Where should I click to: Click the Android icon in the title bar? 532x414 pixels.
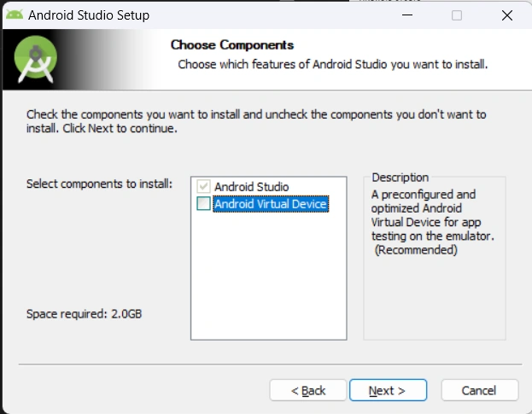tap(14, 15)
